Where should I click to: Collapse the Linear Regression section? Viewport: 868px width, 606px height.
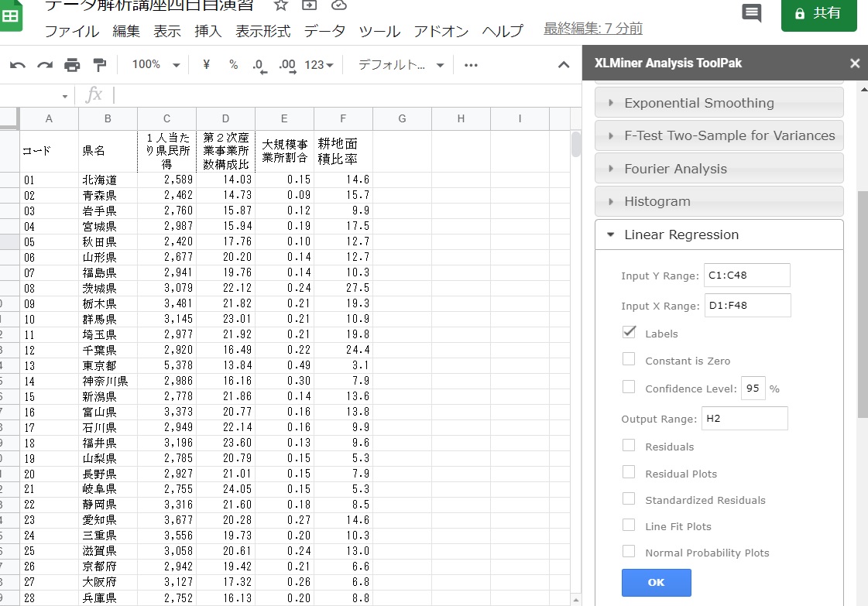(719, 235)
